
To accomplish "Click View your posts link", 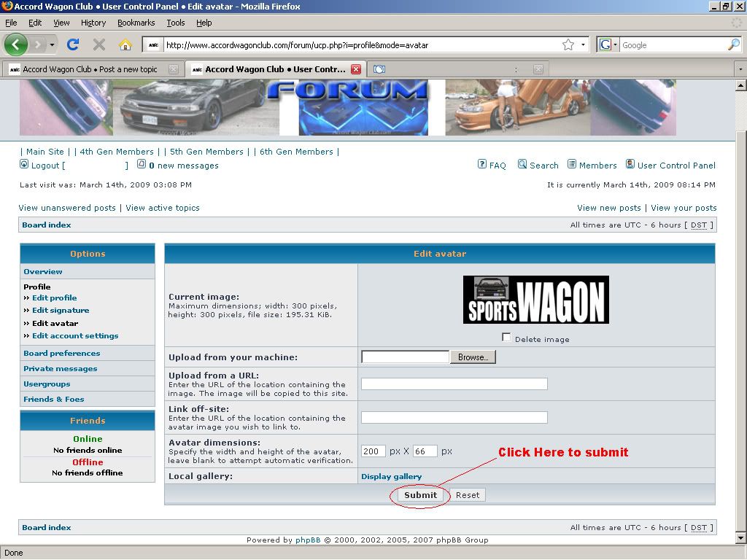I will 684,208.
